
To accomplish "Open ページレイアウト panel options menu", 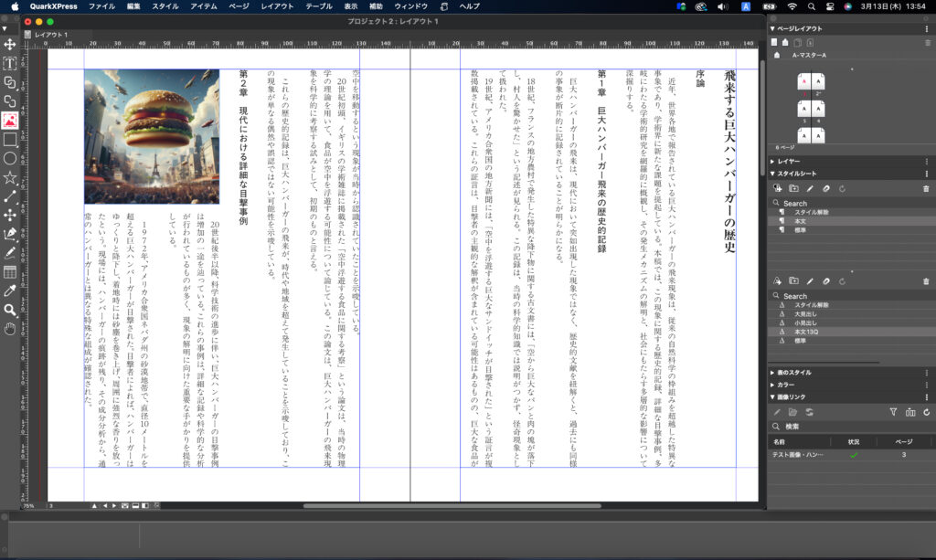I will click(927, 28).
